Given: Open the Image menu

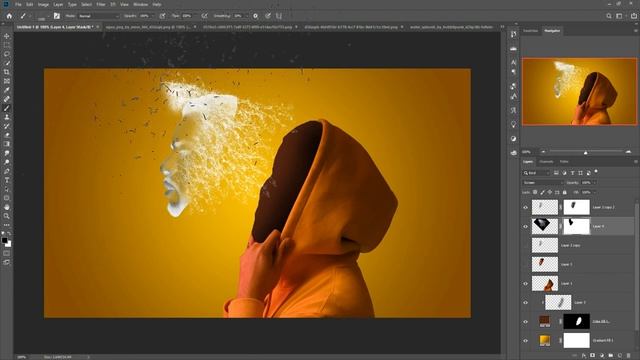Looking at the screenshot, I should click(x=43, y=4).
